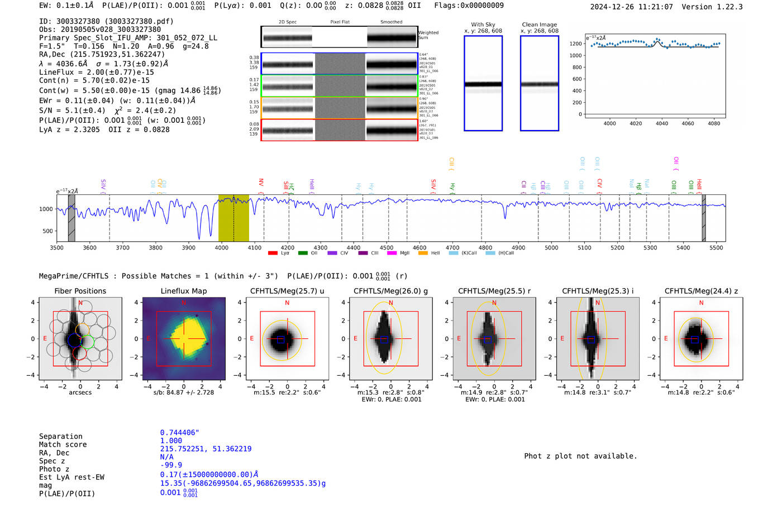Select the CFHTLS/Meg(25.7) u band cutout
This screenshot has width=782, height=532.
pos(287,339)
